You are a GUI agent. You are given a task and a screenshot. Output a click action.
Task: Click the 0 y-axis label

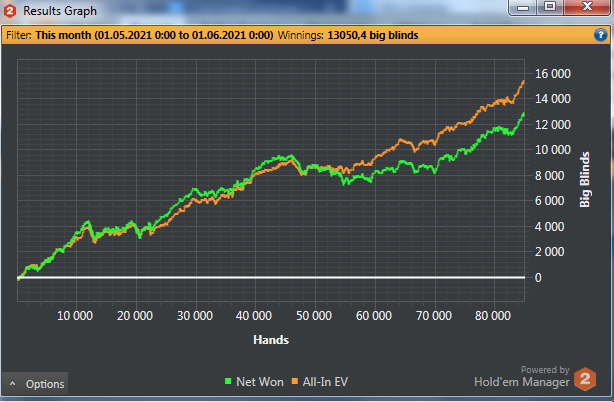538,278
